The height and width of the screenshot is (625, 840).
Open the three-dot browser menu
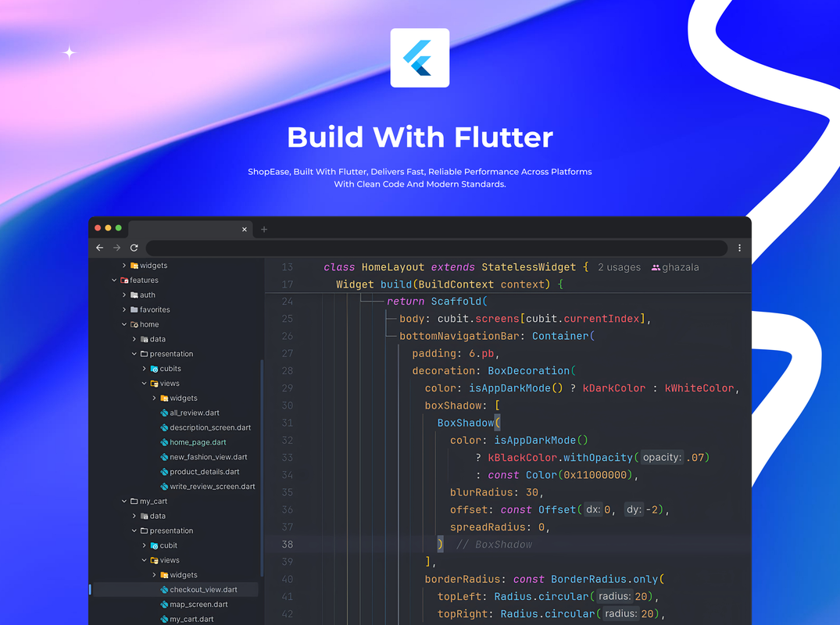tap(739, 248)
